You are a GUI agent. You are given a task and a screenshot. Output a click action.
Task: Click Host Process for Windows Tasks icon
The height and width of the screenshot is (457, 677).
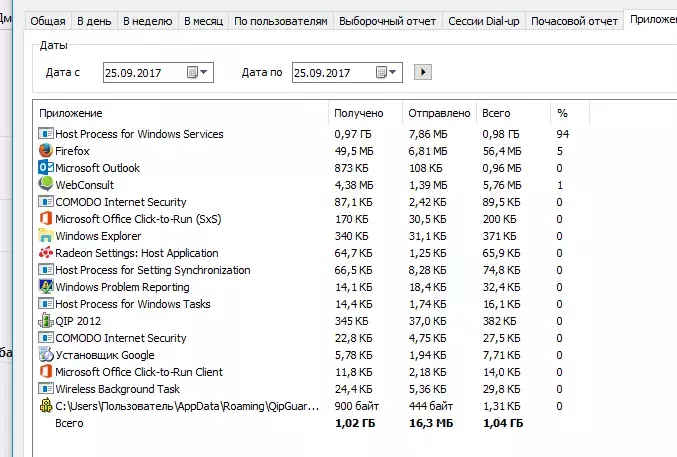click(x=46, y=304)
